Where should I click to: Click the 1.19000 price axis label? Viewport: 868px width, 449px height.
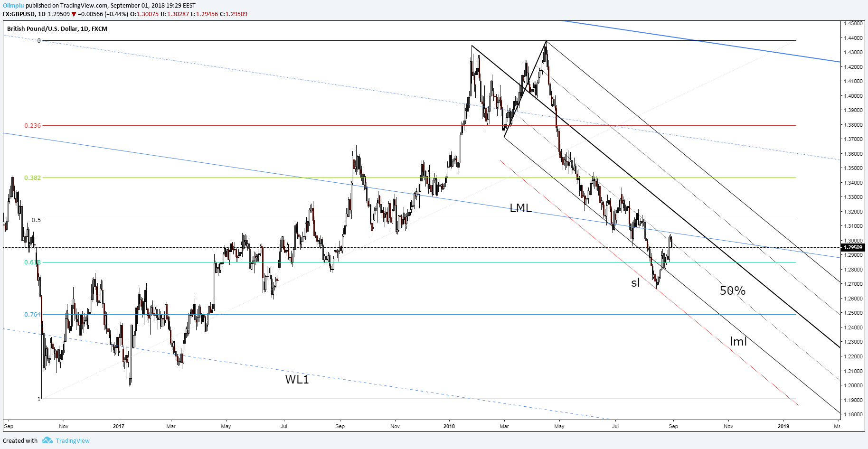853,400
